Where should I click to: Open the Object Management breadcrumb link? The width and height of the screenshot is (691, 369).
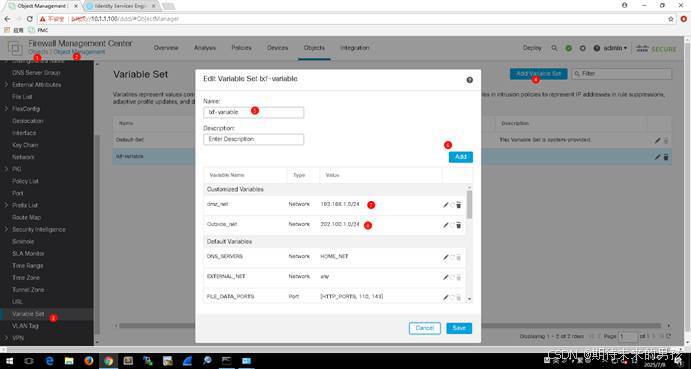79,52
